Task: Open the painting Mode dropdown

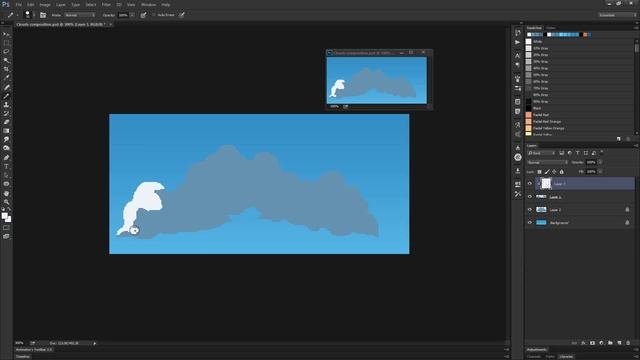Action: pos(80,15)
